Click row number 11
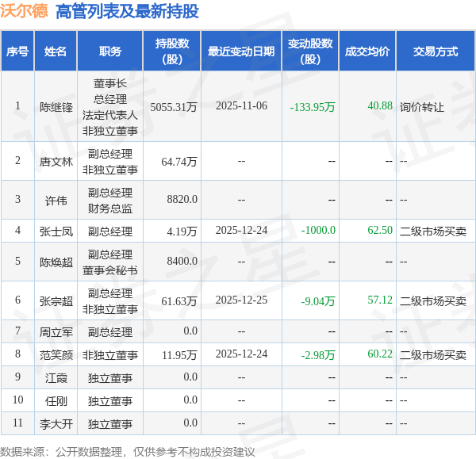Viewport: 476px width, 459px height. [17, 423]
